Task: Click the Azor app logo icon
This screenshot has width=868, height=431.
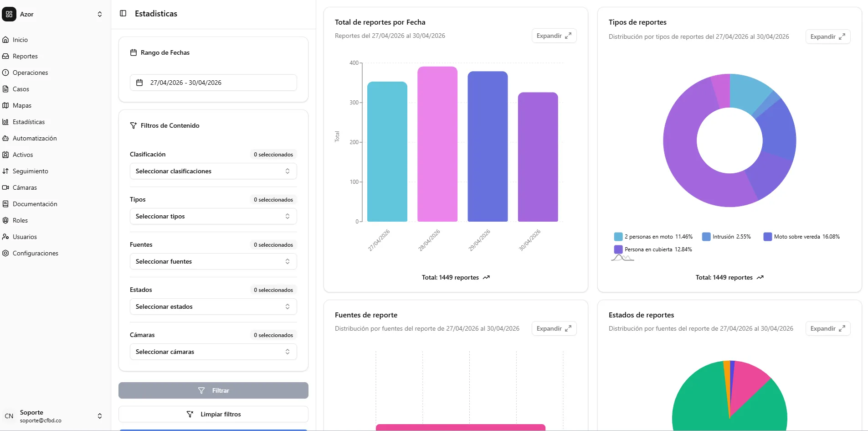Action: 9,14
